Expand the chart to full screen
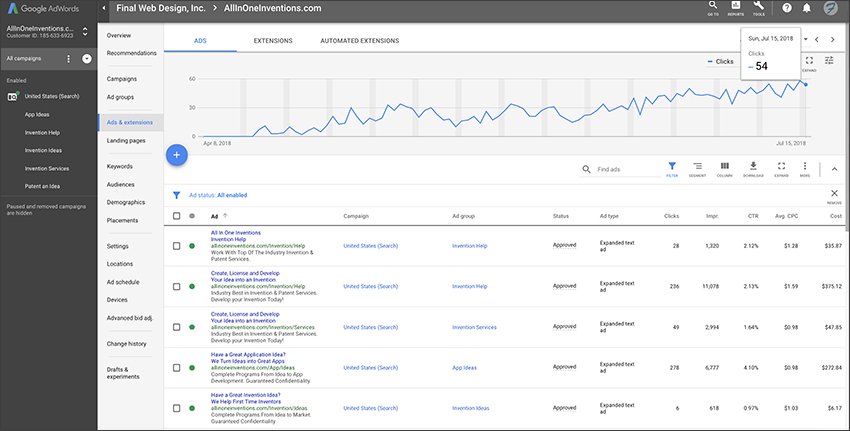This screenshot has width=850, height=431. (x=809, y=62)
